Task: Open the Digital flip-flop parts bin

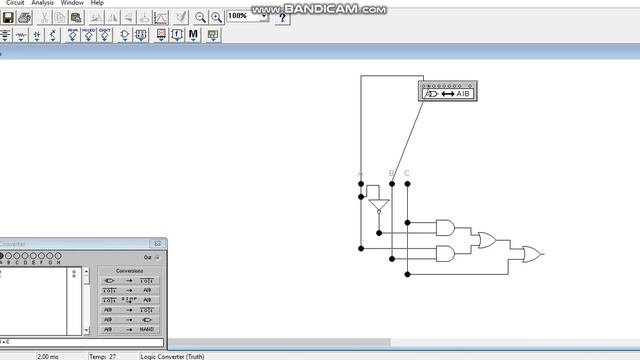Action: (141, 36)
